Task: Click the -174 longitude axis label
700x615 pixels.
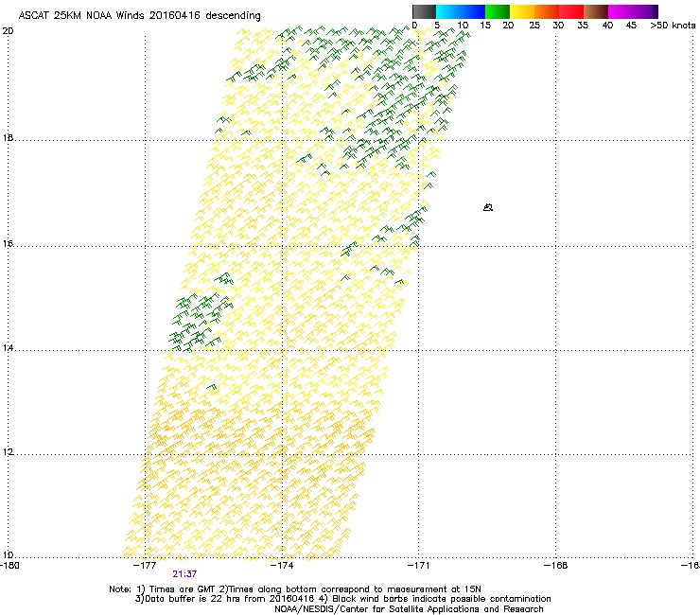Action: click(282, 566)
